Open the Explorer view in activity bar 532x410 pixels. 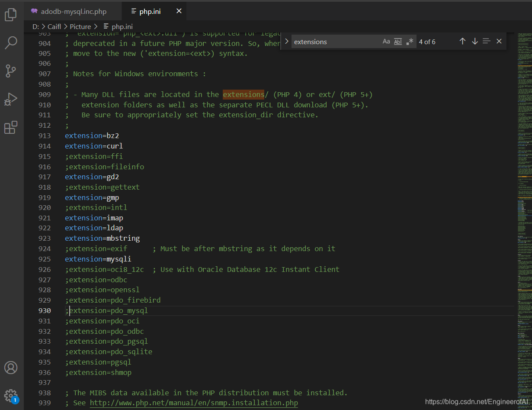pos(11,15)
